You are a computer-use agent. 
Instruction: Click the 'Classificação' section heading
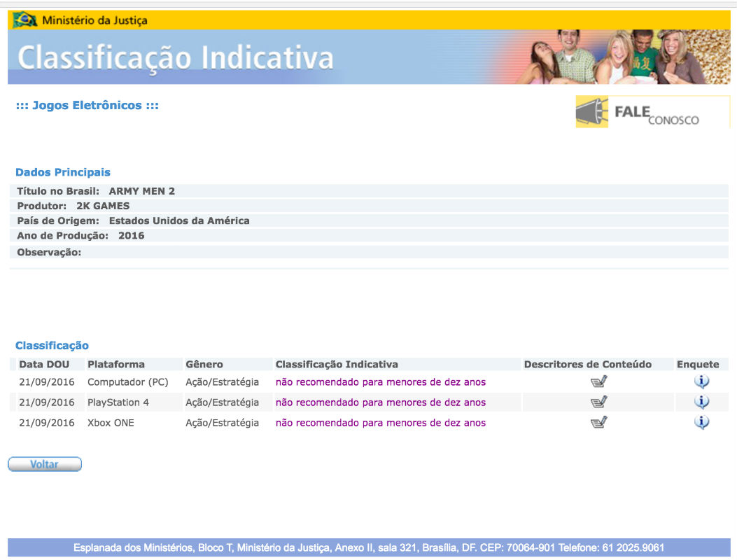pyautogui.click(x=52, y=346)
